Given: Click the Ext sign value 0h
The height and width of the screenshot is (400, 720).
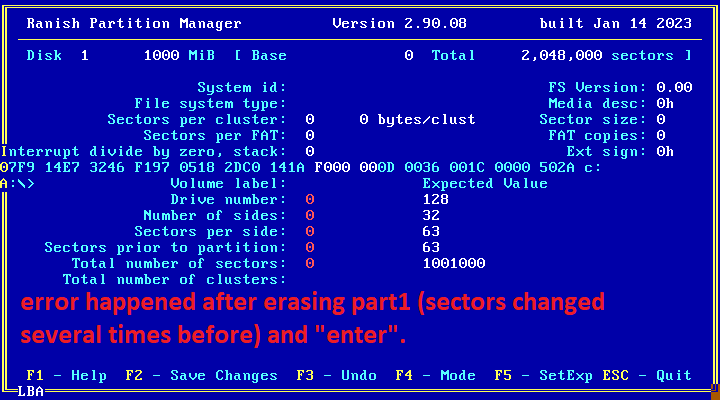Looking at the screenshot, I should click(665, 152).
